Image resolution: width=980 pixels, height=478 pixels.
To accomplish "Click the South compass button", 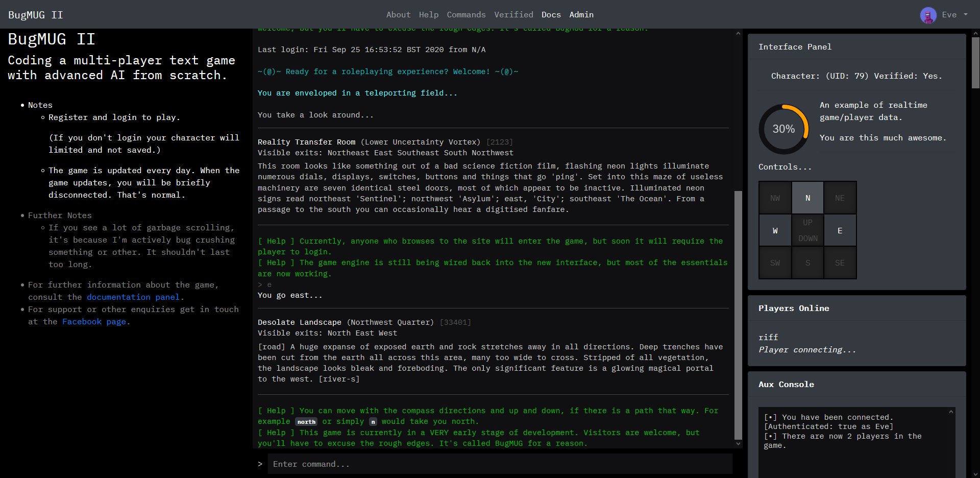I will (x=807, y=263).
